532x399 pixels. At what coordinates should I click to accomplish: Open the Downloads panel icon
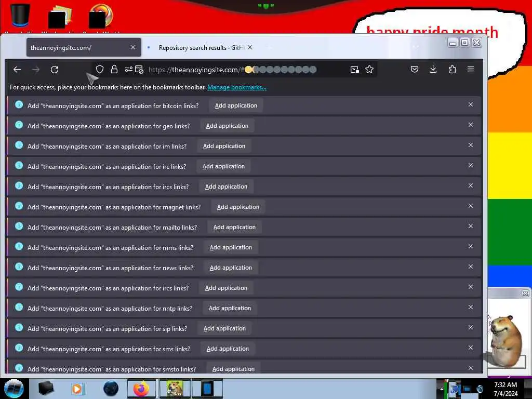tap(433, 69)
